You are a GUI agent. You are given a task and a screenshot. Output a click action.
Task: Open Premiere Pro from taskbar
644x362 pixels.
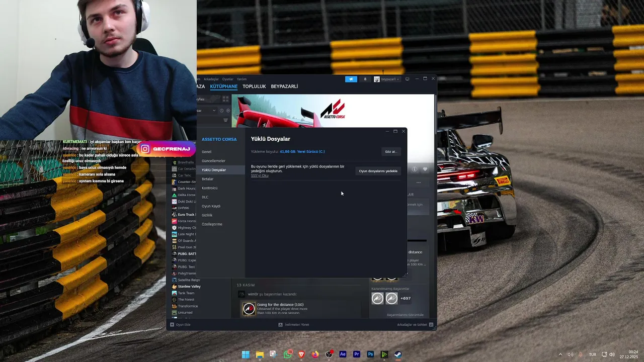pos(357,354)
